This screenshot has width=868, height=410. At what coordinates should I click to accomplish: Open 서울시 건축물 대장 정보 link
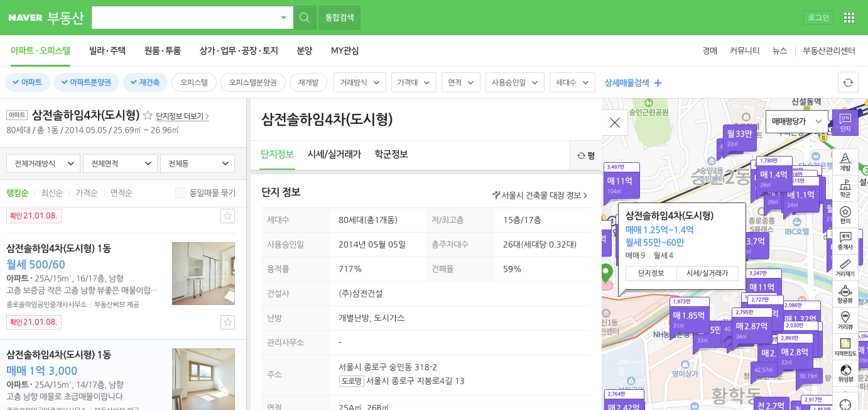pyautogui.click(x=539, y=195)
